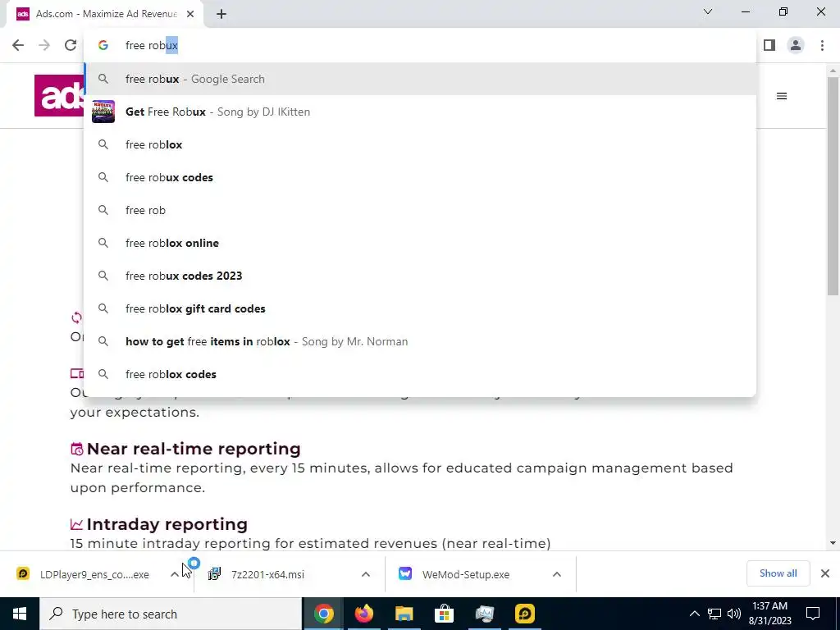This screenshot has width=840, height=630.
Task: Pick the 'free roblox' suggestion
Action: coord(421,144)
